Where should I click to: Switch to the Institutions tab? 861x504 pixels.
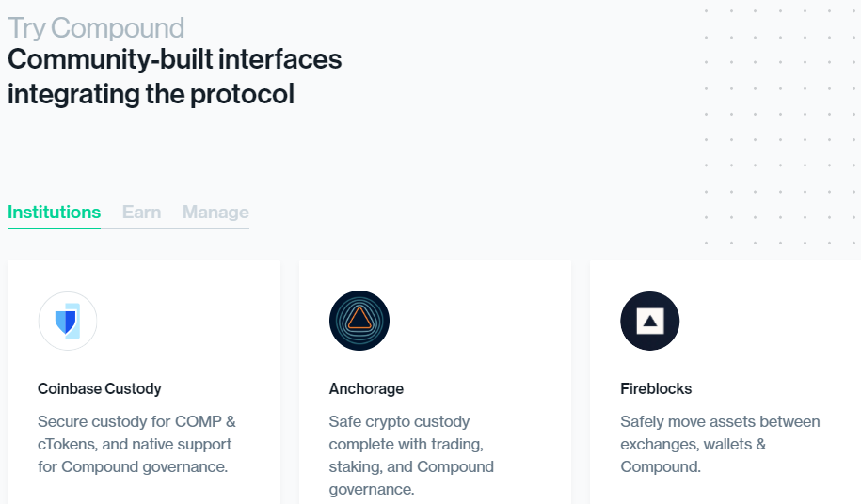54,213
